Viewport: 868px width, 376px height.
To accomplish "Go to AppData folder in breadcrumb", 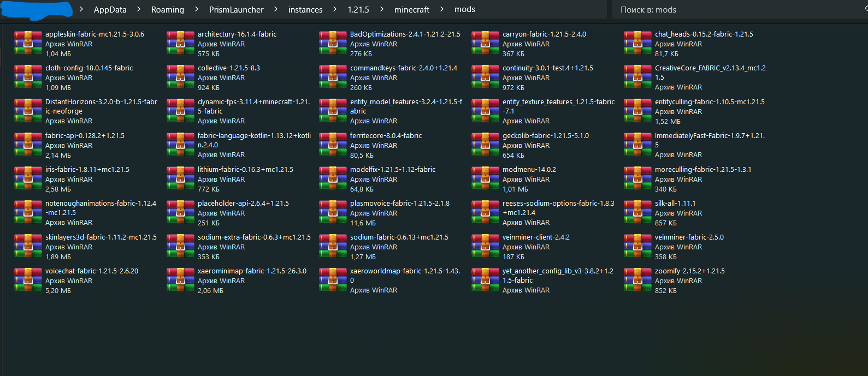I will [110, 9].
